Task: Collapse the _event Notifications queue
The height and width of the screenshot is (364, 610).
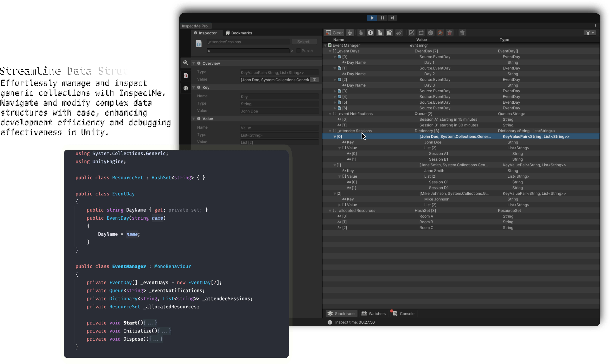Action: click(x=330, y=114)
